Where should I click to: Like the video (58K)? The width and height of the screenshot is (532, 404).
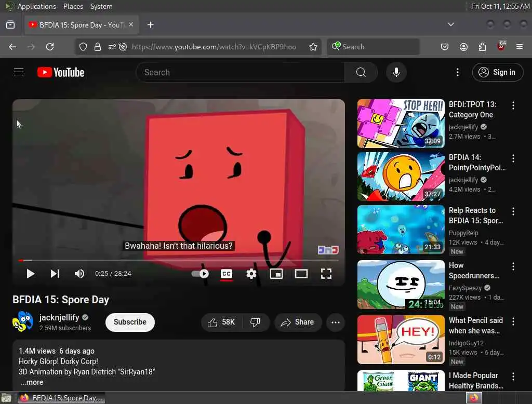click(x=221, y=322)
